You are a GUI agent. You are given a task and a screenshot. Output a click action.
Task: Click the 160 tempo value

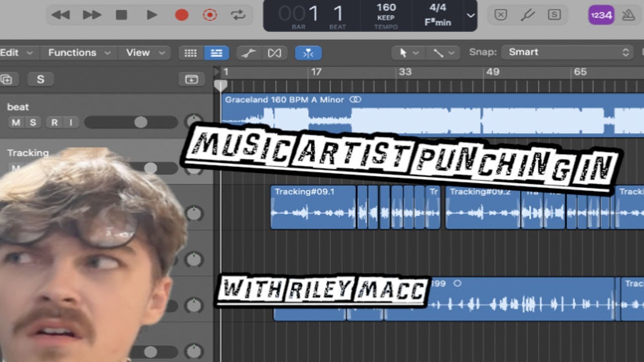click(386, 8)
